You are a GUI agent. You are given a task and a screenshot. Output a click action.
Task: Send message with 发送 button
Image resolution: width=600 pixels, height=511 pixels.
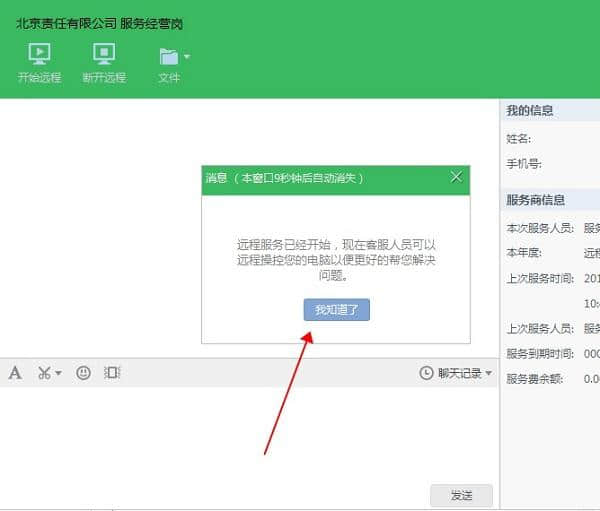click(x=461, y=496)
